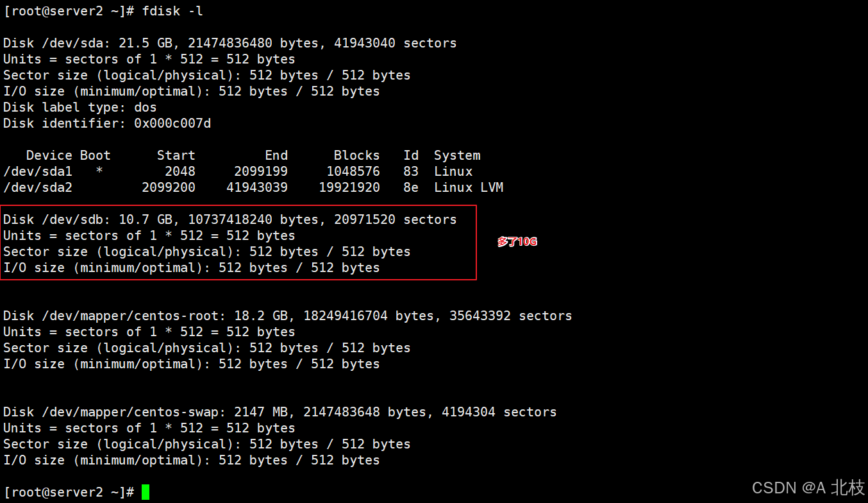Select the "/dev/sda2" device name
This screenshot has width=868, height=503.
point(38,187)
